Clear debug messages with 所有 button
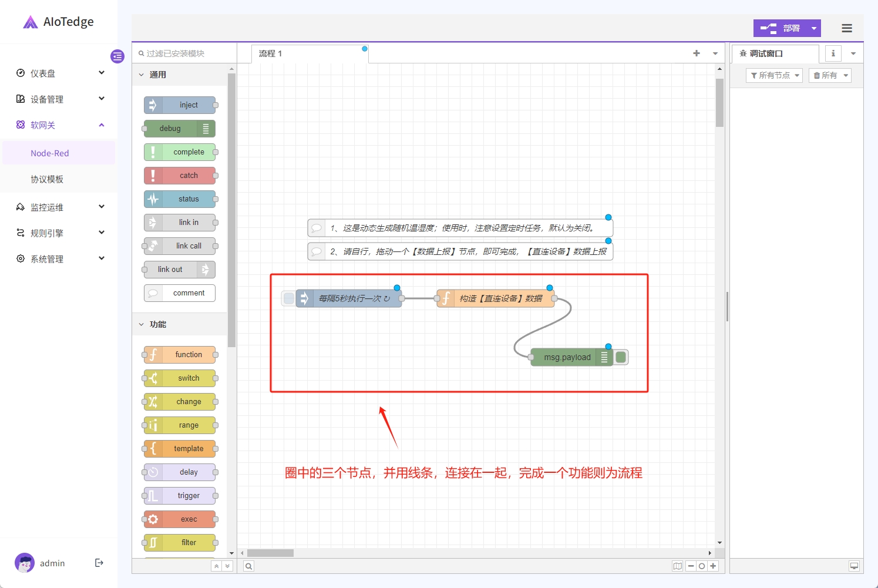The height and width of the screenshot is (588, 878). [x=829, y=75]
